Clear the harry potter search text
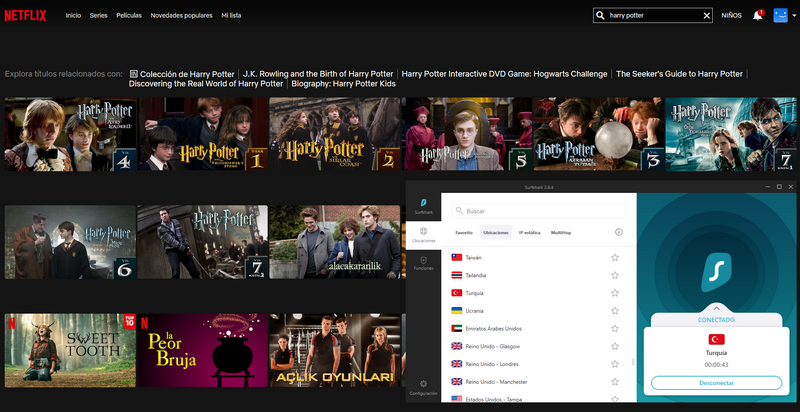The width and height of the screenshot is (800, 412). tap(707, 16)
